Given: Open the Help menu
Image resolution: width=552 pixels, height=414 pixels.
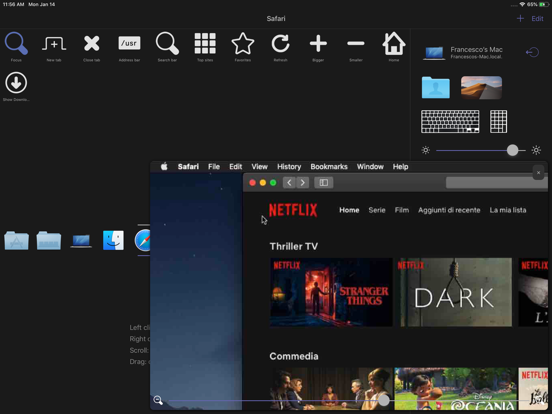Looking at the screenshot, I should [400, 167].
